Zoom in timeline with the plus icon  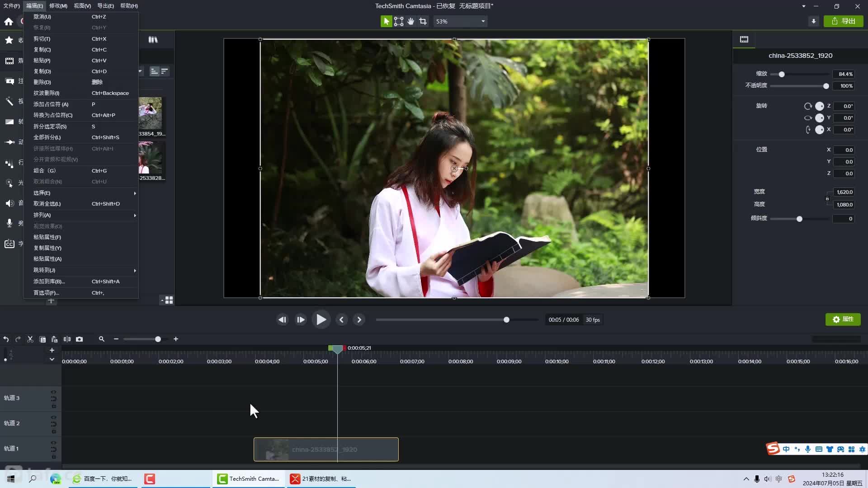coord(176,339)
